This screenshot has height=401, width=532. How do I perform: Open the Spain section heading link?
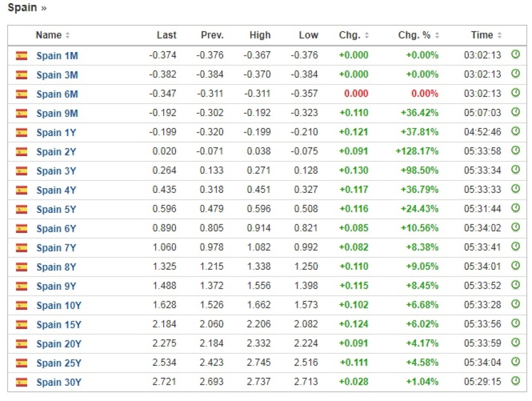click(22, 8)
